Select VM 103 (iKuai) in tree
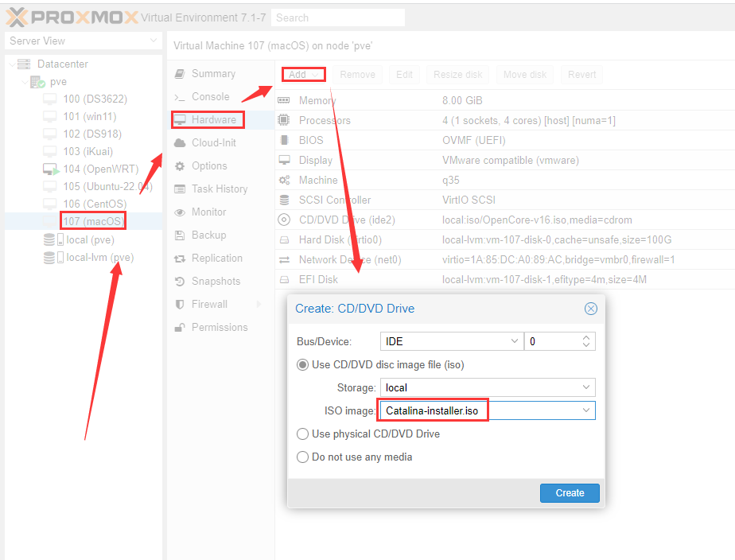Viewport: 735px width, 560px height. tap(84, 151)
